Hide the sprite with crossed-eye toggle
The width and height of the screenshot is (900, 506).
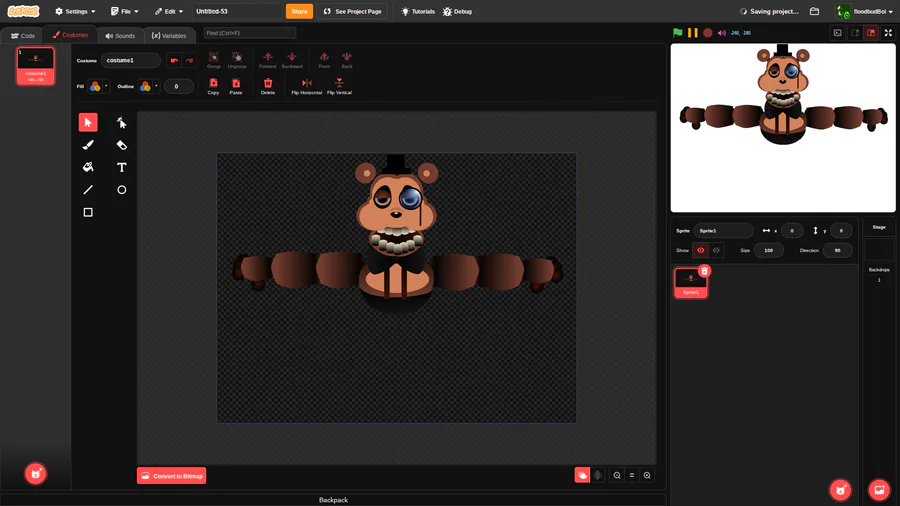[716, 250]
